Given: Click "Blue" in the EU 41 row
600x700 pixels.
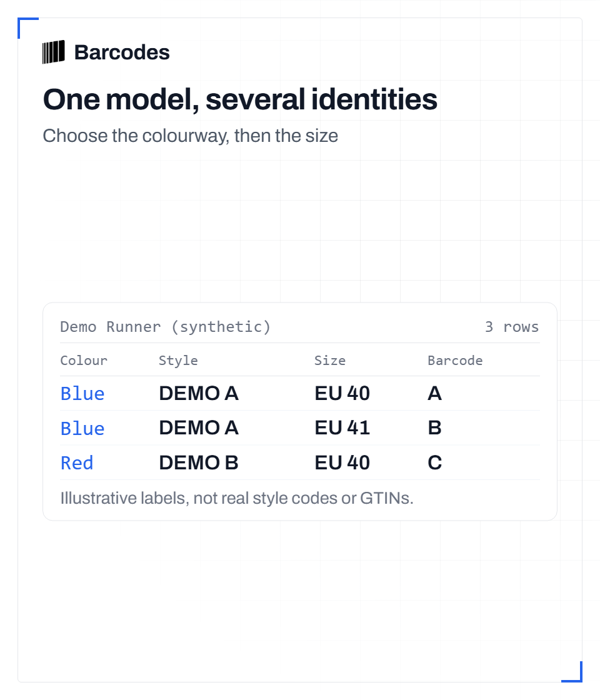Looking at the screenshot, I should point(82,428).
